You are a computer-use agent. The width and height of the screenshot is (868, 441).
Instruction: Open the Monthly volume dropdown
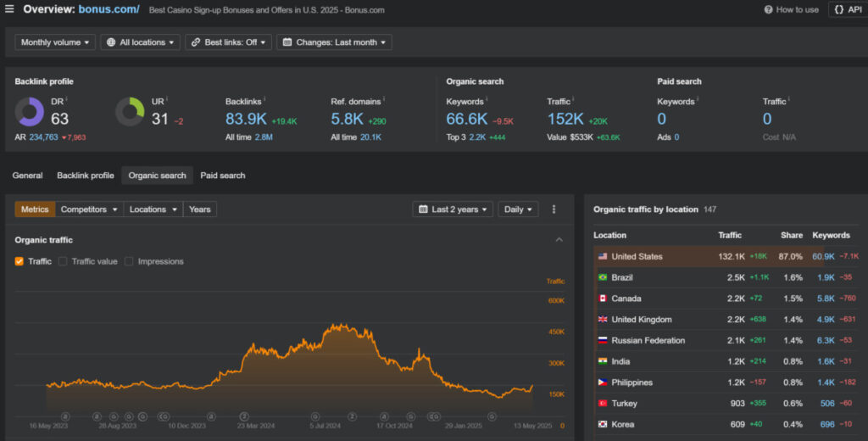point(54,42)
